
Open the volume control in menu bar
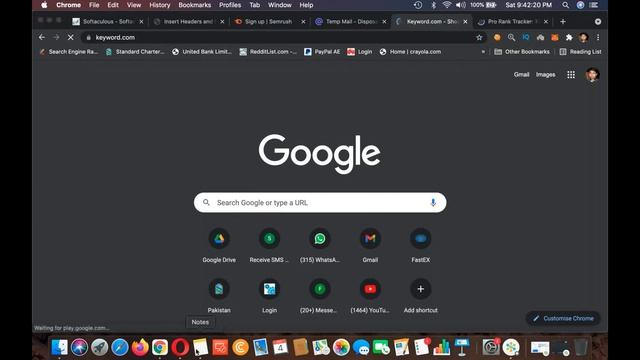coord(460,5)
